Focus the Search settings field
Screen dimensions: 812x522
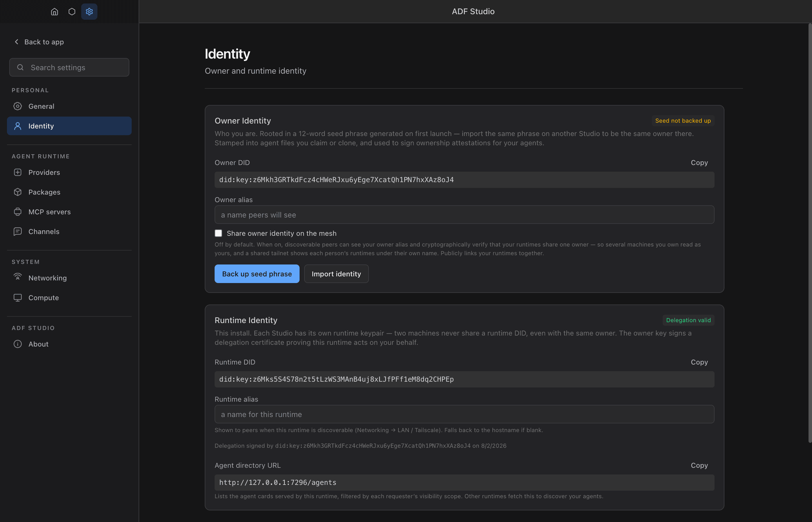click(x=69, y=68)
